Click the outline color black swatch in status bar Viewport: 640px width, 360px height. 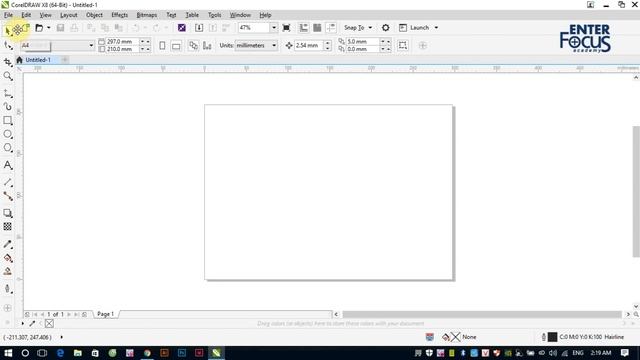coord(552,337)
